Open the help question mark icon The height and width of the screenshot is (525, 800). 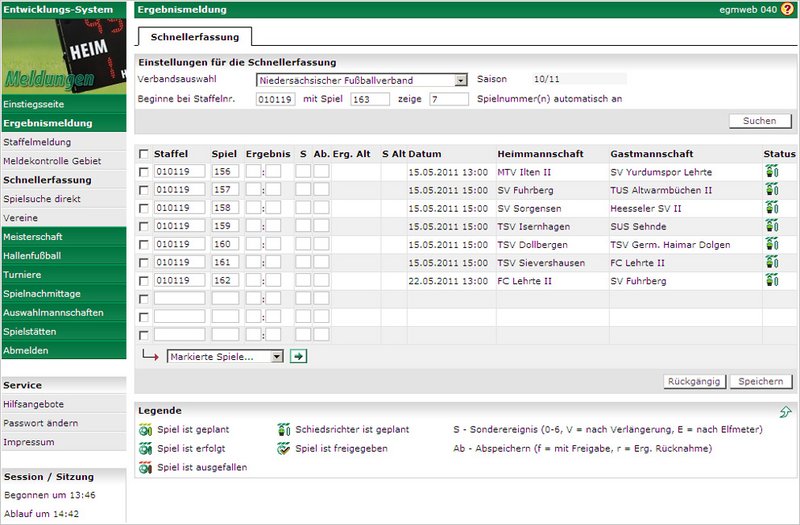pyautogui.click(x=788, y=9)
